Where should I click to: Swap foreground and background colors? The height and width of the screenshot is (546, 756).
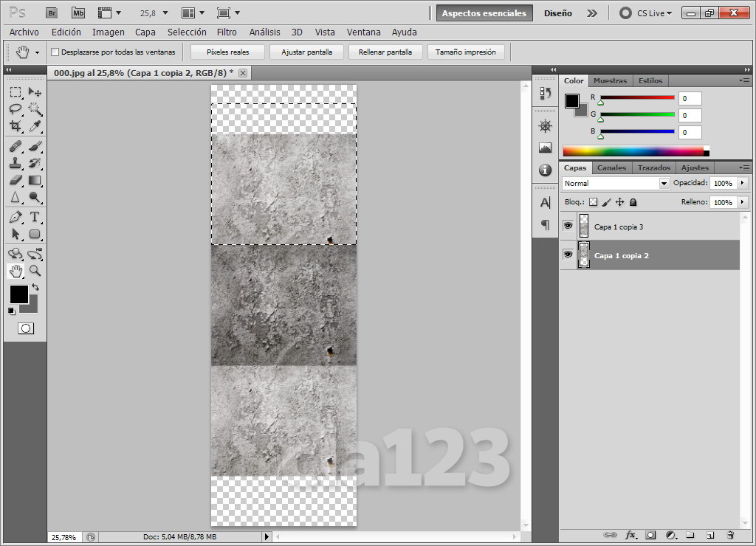[35, 287]
